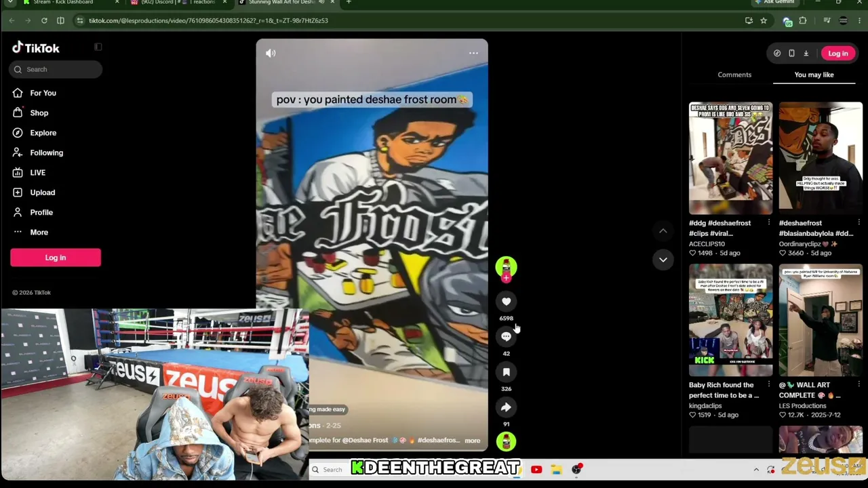Reload the page
Image resolution: width=868 pixels, height=488 pixels.
[x=44, y=20]
